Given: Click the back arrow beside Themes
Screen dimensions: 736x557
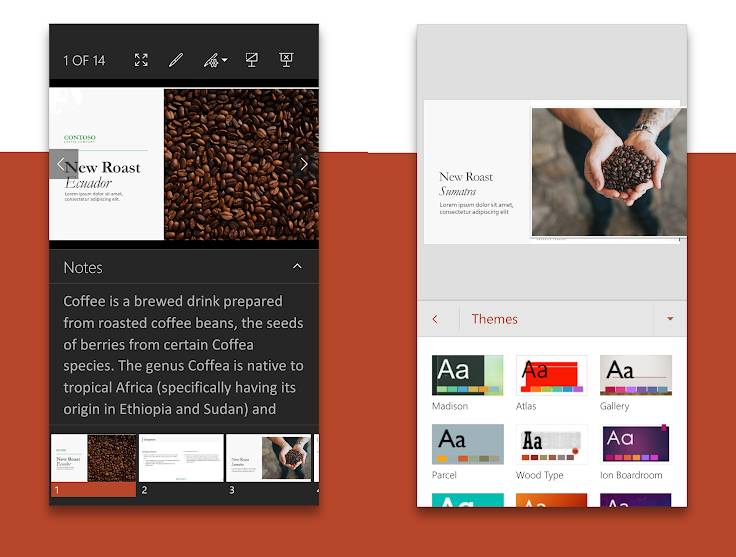Looking at the screenshot, I should click(x=435, y=319).
